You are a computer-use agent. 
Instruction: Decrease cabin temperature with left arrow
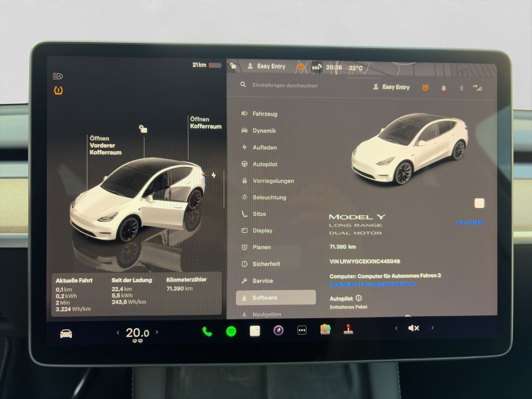[118, 332]
